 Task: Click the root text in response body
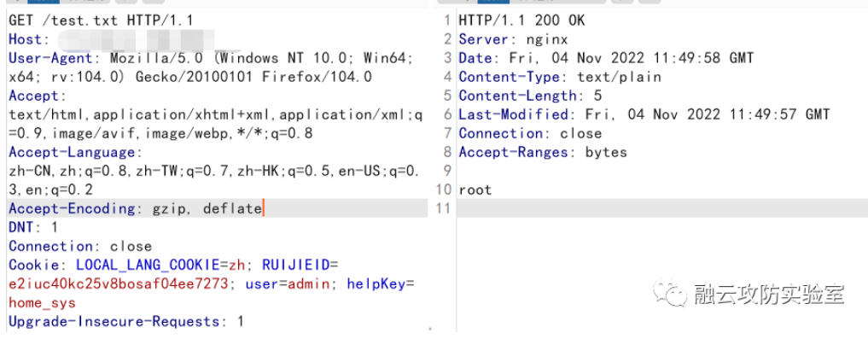[475, 190]
